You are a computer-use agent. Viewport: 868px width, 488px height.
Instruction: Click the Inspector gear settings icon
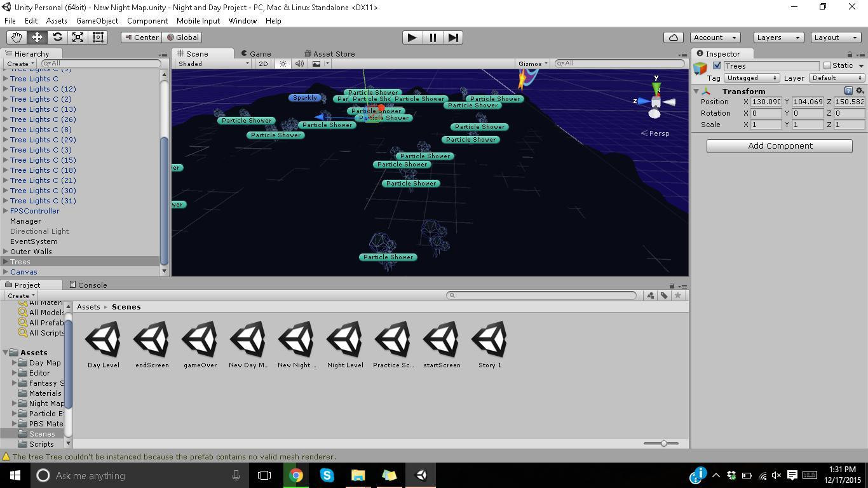860,91
